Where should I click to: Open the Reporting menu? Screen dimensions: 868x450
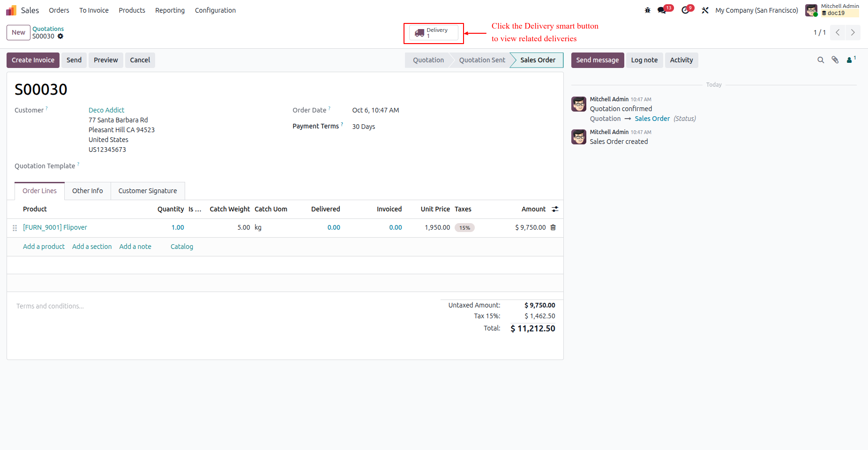coord(170,10)
